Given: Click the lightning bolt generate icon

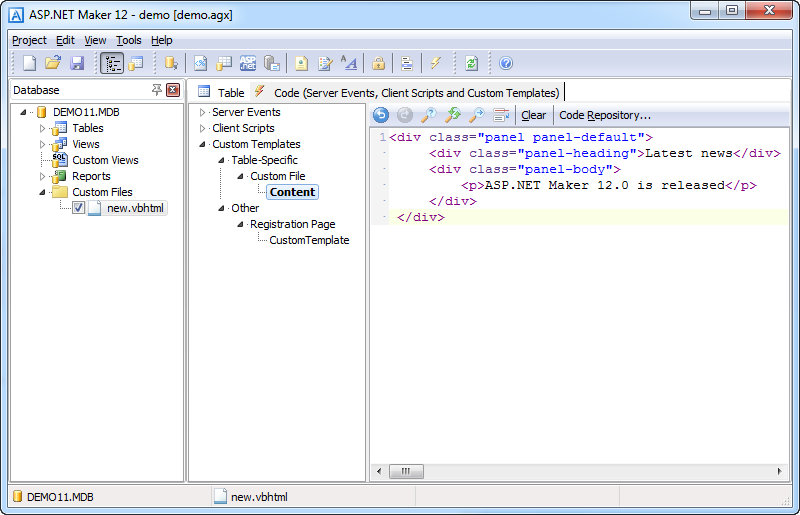Looking at the screenshot, I should pyautogui.click(x=435, y=63).
